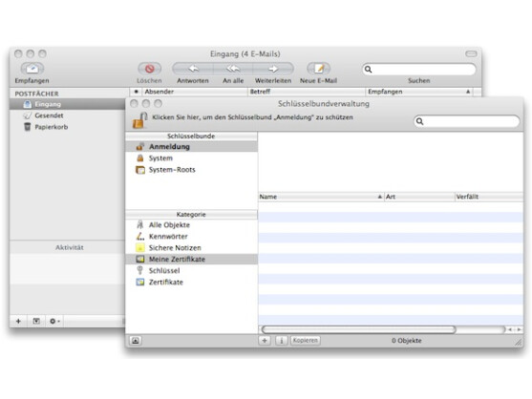Sort keychain items by Verfällt column
532x399 pixels.
click(489, 197)
